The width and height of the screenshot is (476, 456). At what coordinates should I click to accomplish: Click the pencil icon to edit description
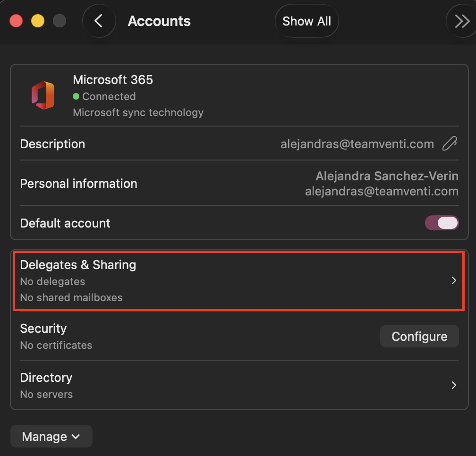click(450, 144)
